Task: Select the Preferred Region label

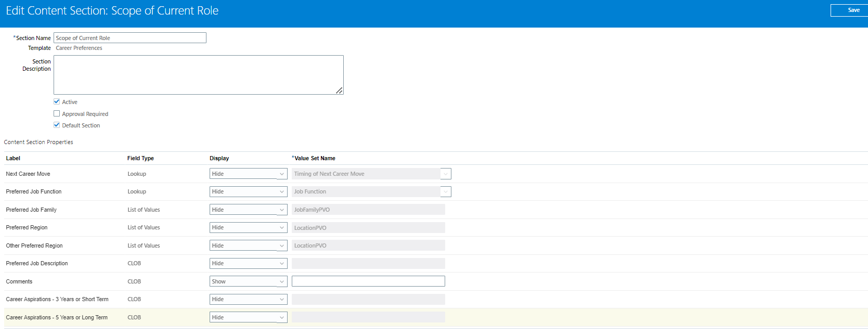Action: point(27,227)
